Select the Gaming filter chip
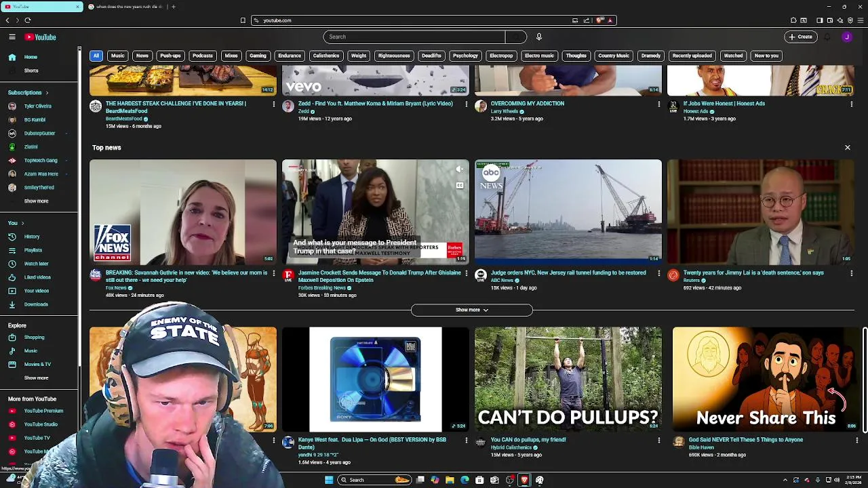The image size is (868, 488). click(258, 56)
